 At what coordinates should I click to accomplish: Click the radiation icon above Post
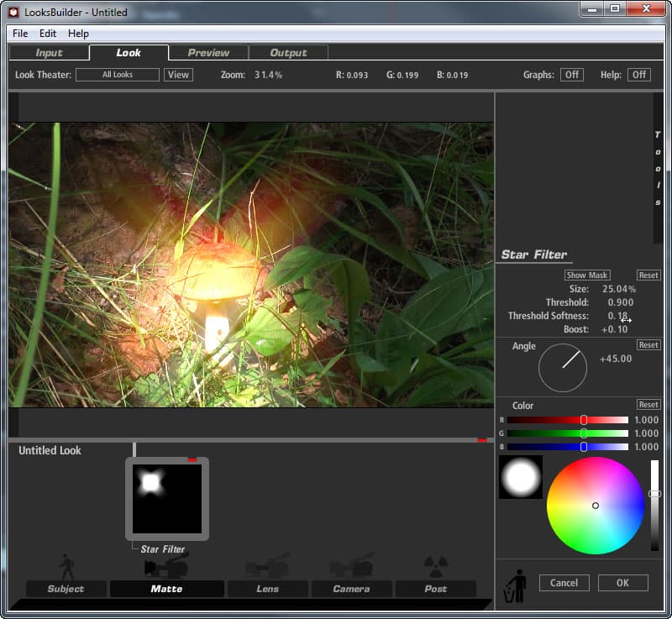pyautogui.click(x=434, y=564)
